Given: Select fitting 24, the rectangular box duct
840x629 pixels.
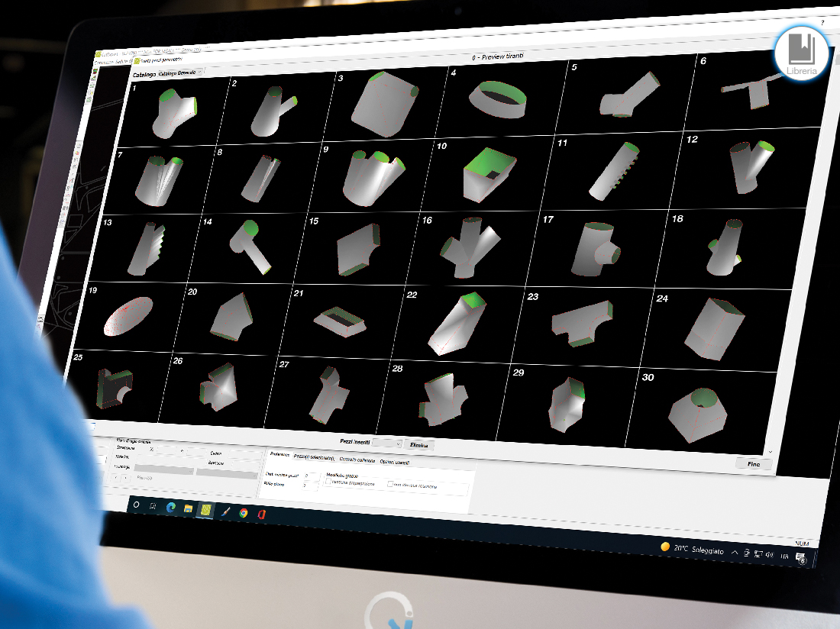Looking at the screenshot, I should click(x=716, y=328).
